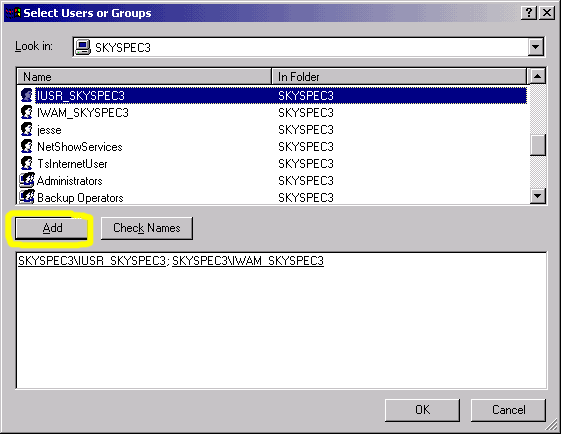The image size is (561, 434).
Task: Select the TsInternetUser account icon
Action: (26, 164)
